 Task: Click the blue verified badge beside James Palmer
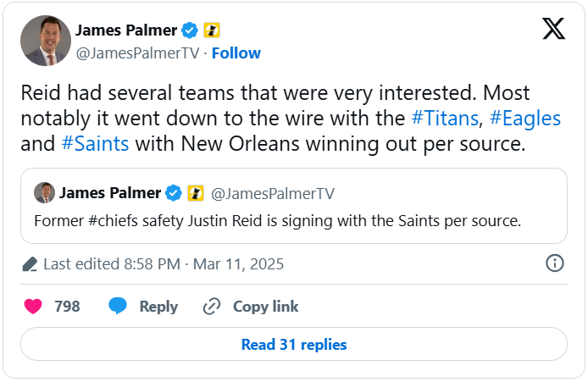point(191,30)
